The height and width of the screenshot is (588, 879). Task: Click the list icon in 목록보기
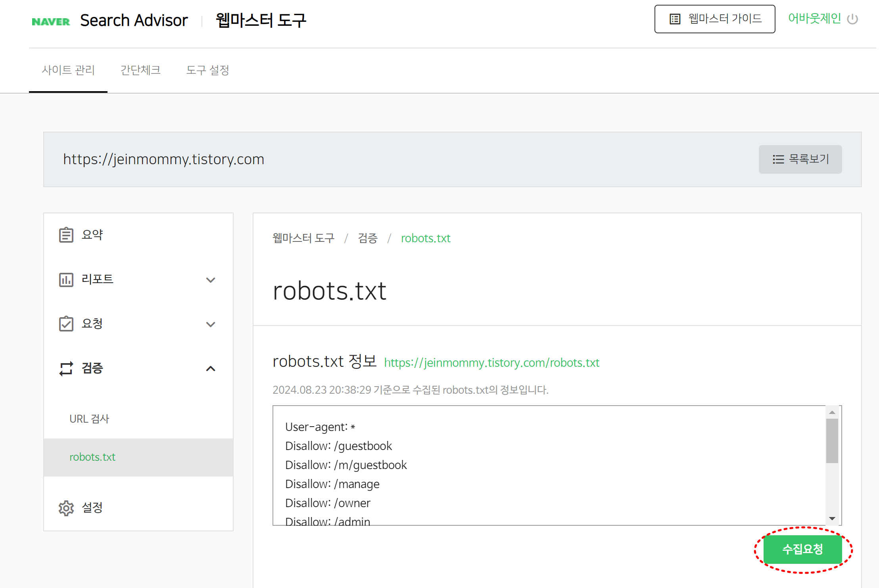click(x=778, y=159)
